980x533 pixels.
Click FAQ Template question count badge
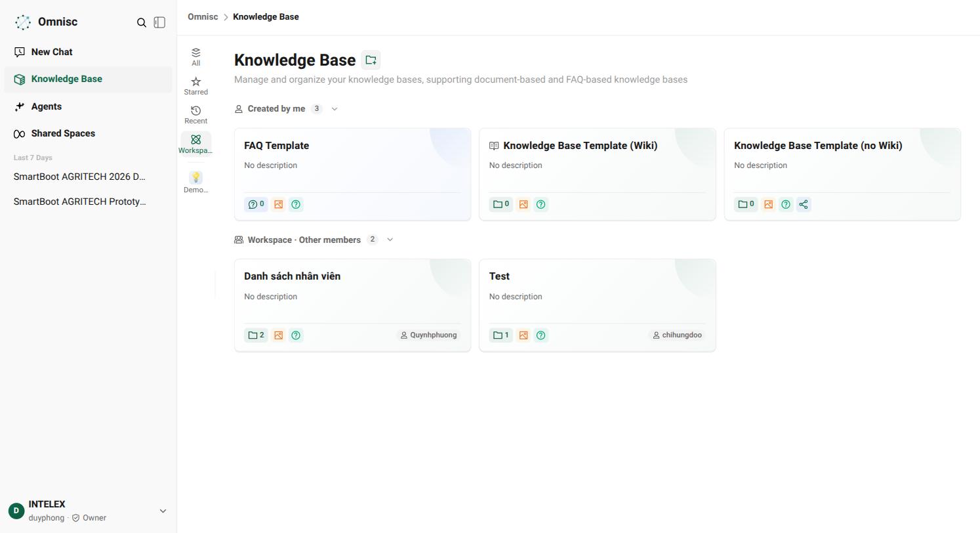click(256, 204)
